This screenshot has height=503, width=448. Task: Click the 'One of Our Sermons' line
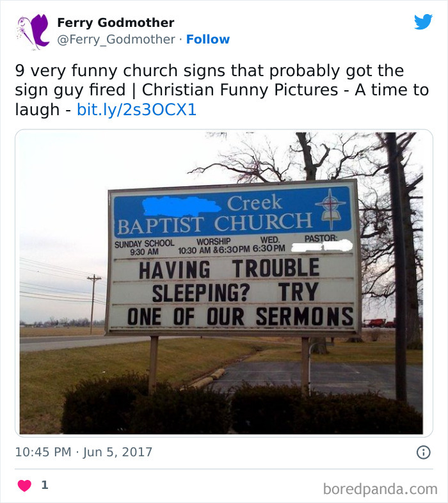click(x=241, y=316)
